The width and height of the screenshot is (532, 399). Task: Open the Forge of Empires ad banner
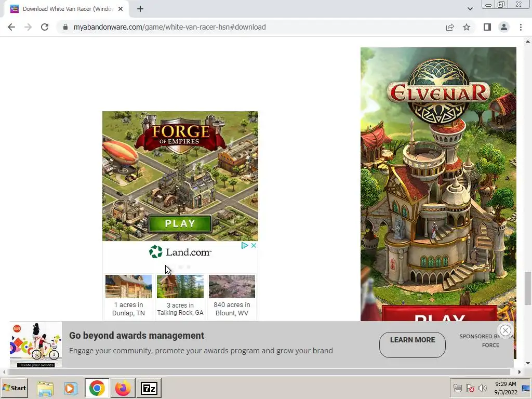pyautogui.click(x=180, y=176)
